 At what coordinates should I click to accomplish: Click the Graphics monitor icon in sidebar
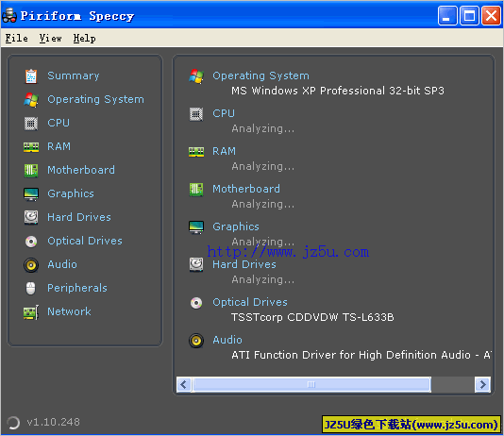tap(31, 194)
